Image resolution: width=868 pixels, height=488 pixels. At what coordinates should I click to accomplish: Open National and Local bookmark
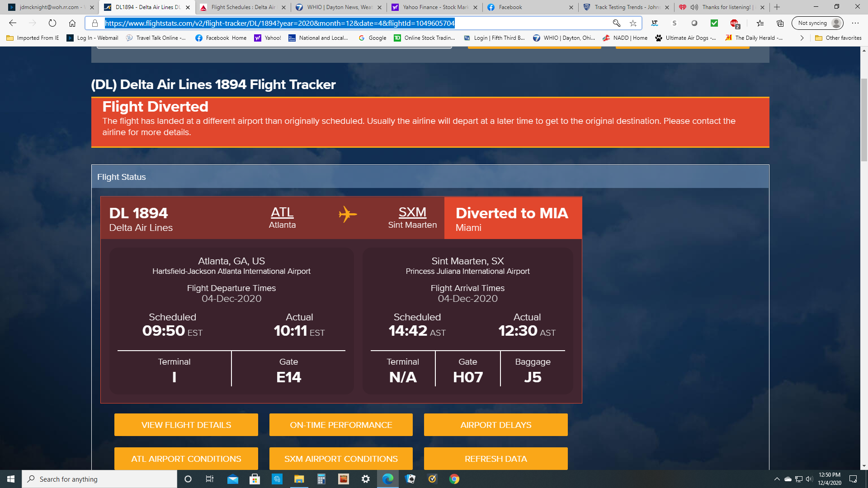click(318, 38)
